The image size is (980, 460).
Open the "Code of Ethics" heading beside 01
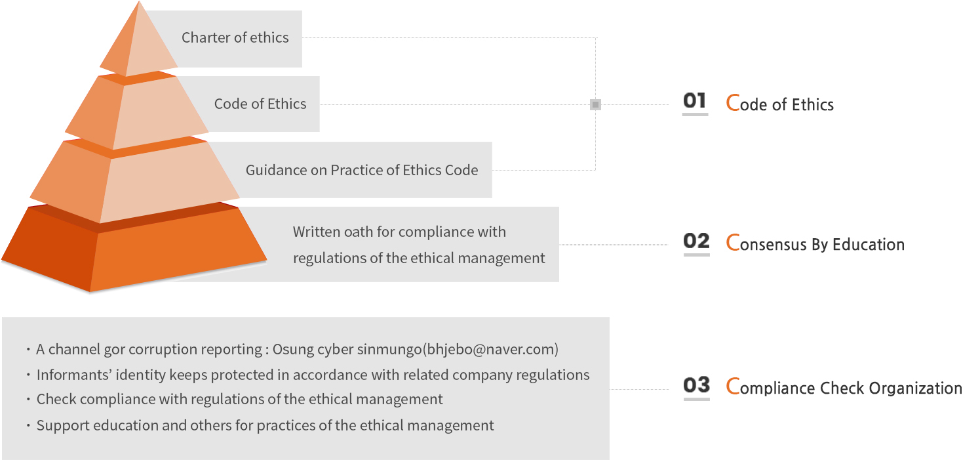tap(780, 104)
